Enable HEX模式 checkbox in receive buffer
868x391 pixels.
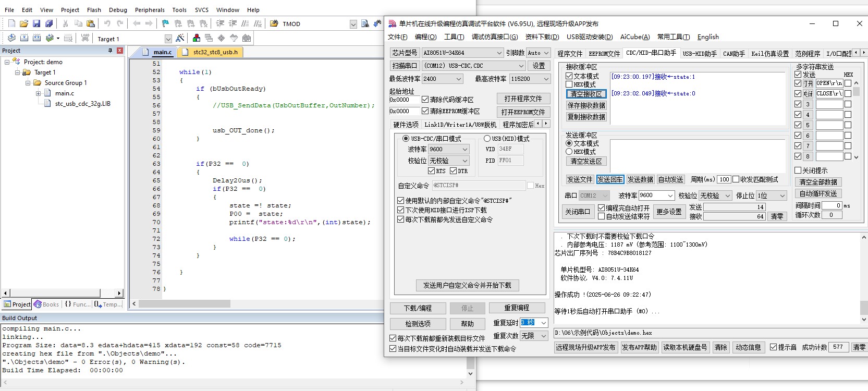pyautogui.click(x=569, y=84)
